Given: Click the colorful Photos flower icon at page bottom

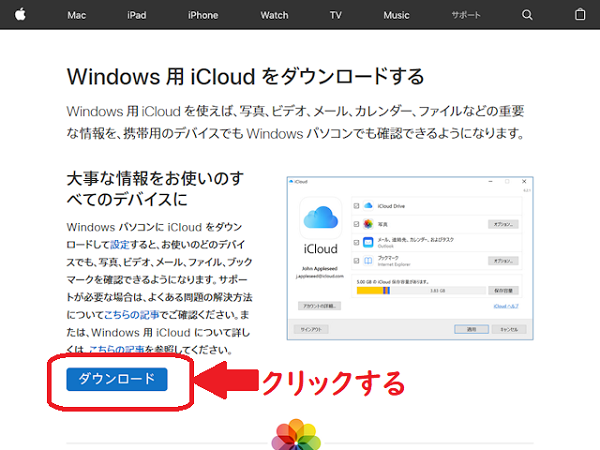Looking at the screenshot, I should point(296,435).
